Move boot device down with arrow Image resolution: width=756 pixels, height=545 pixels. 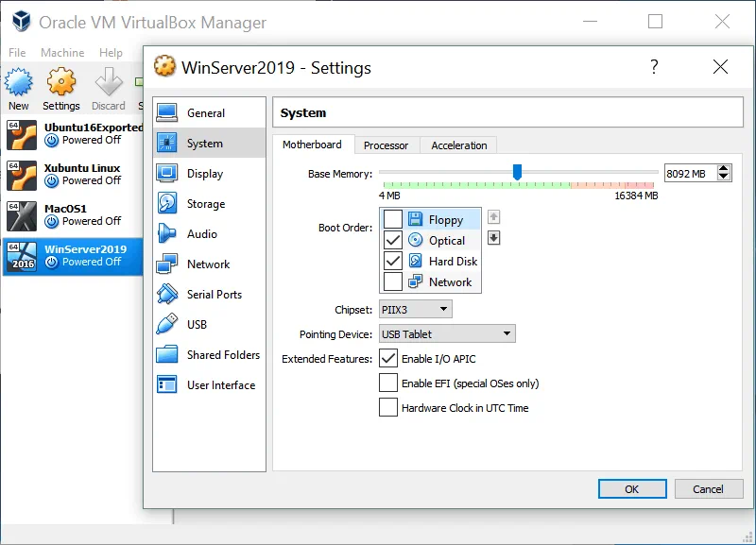click(x=493, y=237)
